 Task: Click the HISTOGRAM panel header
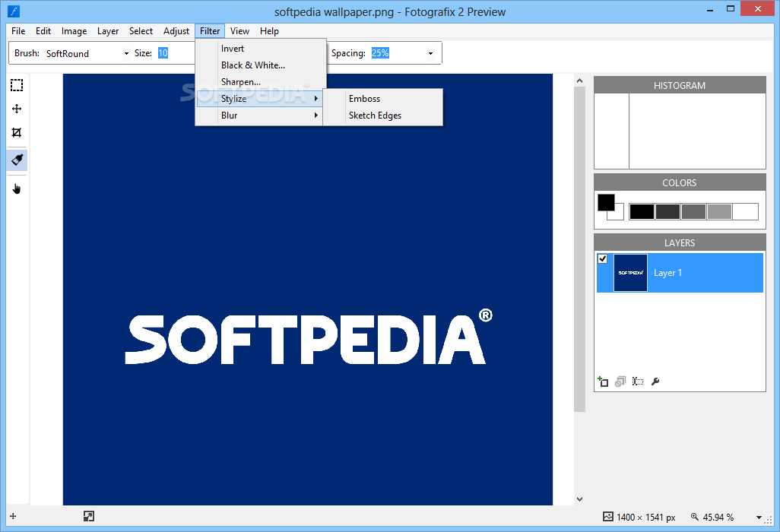click(680, 86)
